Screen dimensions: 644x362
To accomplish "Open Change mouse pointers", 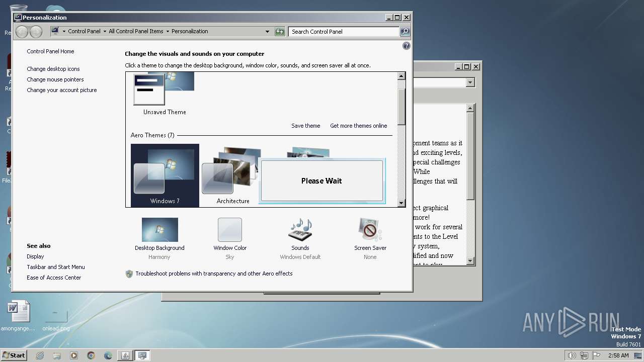I will tap(55, 79).
